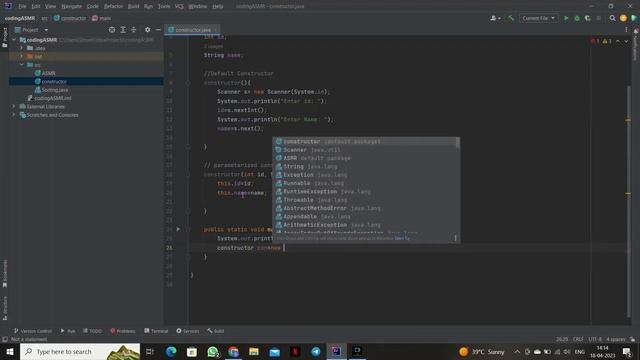Open the Refactor menu
640x360 pixels.
113,7
